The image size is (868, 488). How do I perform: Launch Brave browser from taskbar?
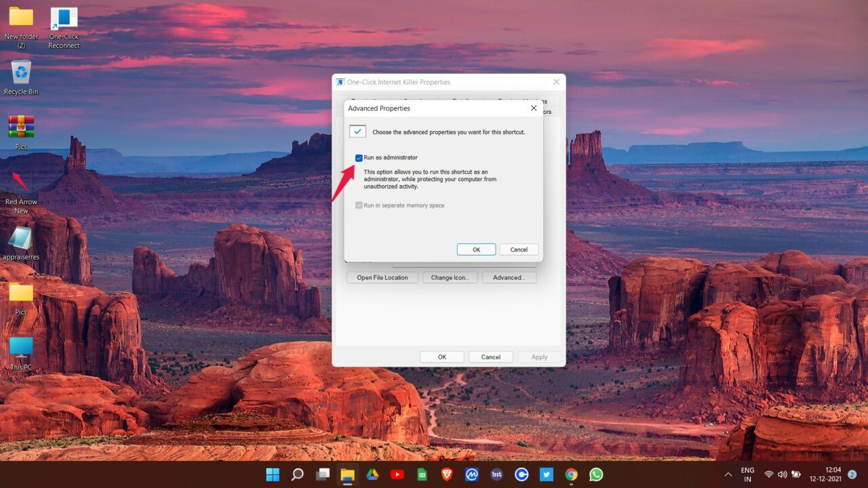tap(447, 474)
